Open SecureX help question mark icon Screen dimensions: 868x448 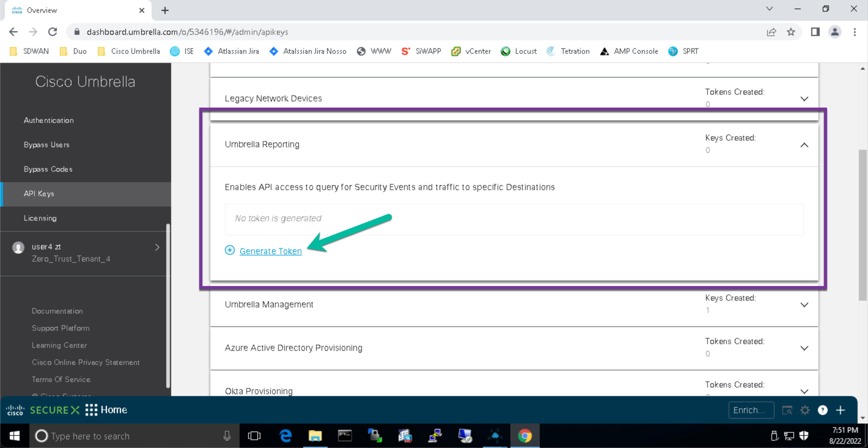[x=822, y=410]
